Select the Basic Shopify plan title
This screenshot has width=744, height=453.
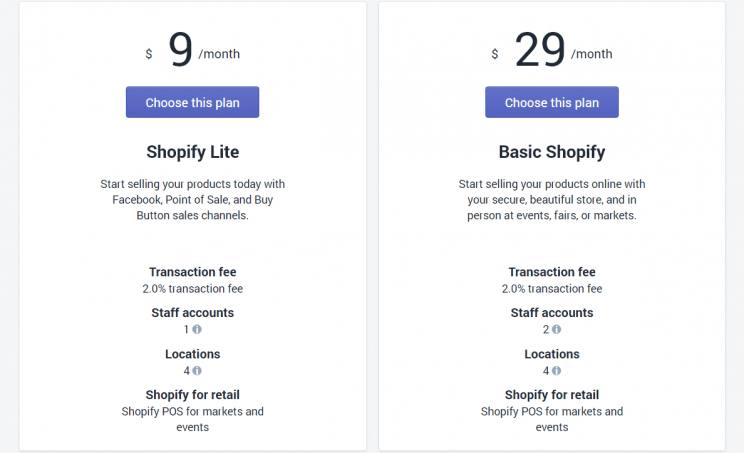pyautogui.click(x=552, y=152)
